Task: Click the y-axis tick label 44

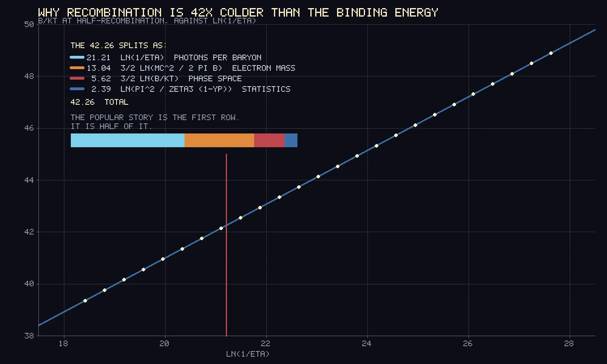Action: coord(29,180)
